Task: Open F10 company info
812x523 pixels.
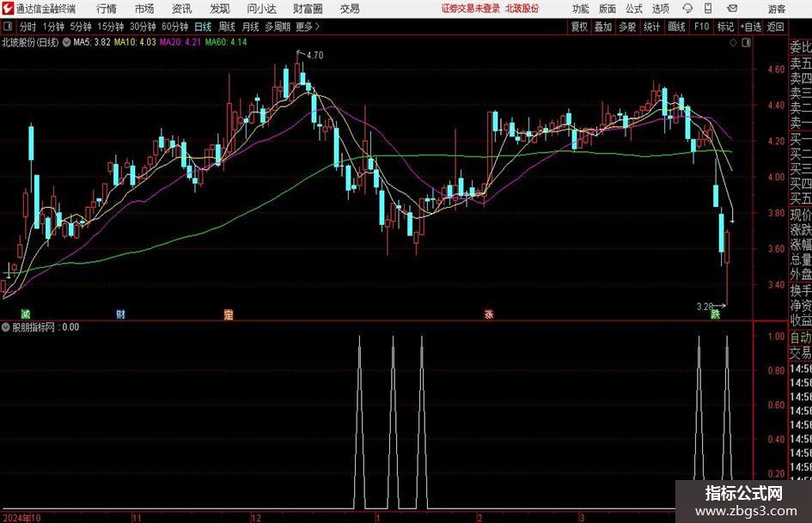Action: coord(702,27)
